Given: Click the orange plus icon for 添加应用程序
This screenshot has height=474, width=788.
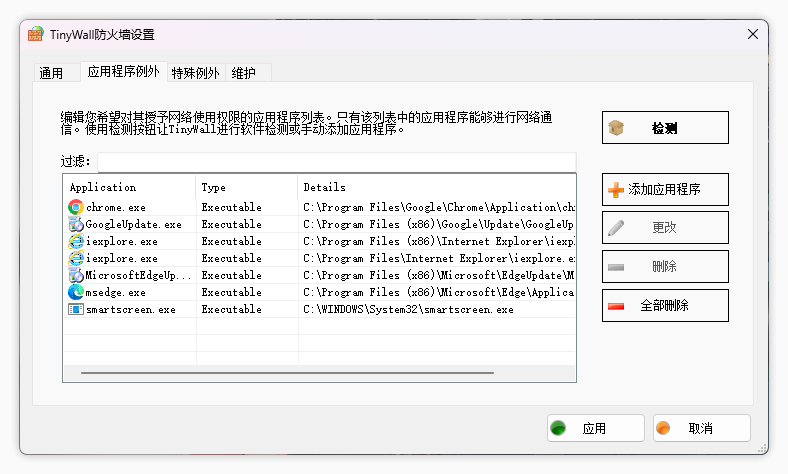Looking at the screenshot, I should tap(616, 189).
